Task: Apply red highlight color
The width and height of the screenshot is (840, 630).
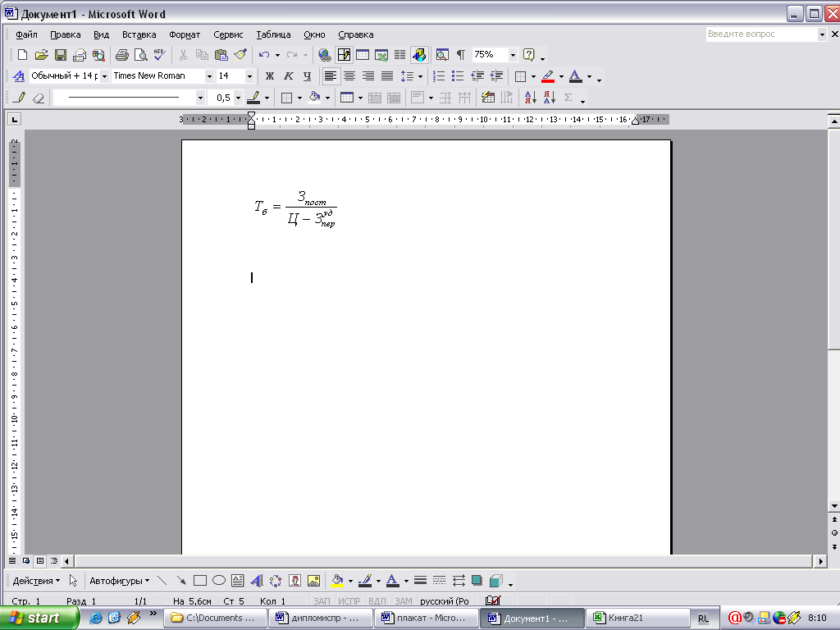Action: click(547, 76)
